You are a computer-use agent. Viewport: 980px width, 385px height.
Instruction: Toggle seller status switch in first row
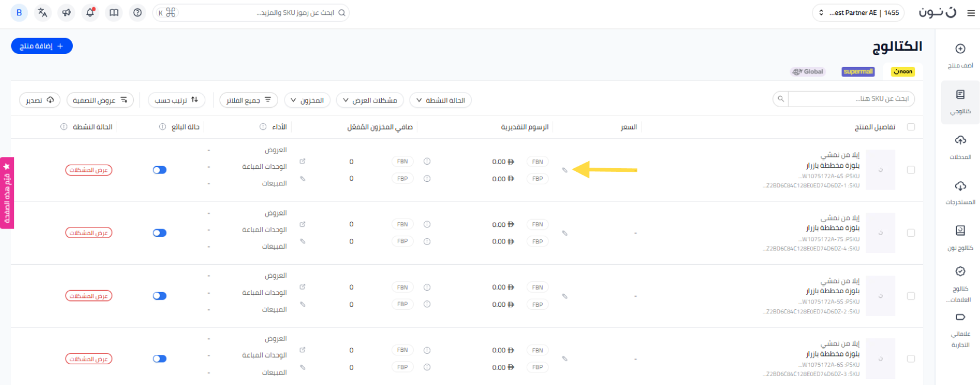pos(160,170)
